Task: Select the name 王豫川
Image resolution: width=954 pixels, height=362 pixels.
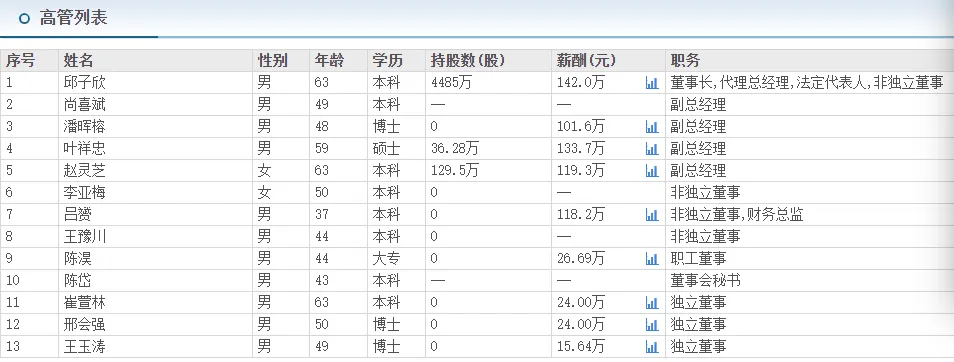Action: click(85, 237)
